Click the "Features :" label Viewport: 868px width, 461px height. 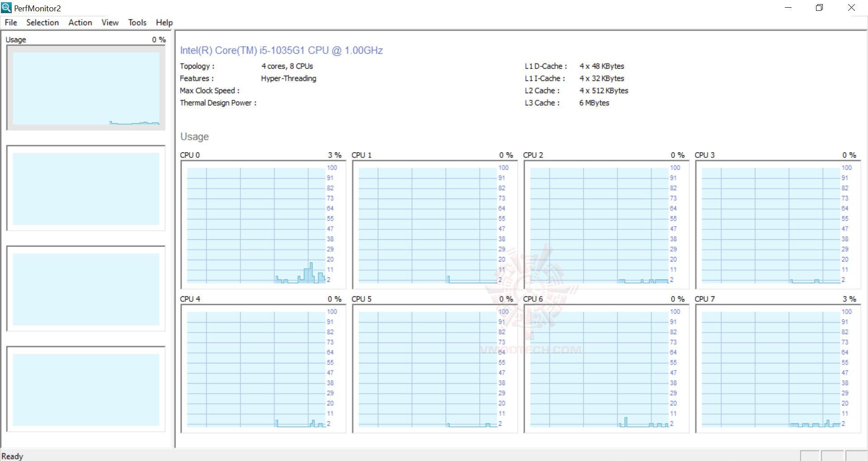pos(197,78)
